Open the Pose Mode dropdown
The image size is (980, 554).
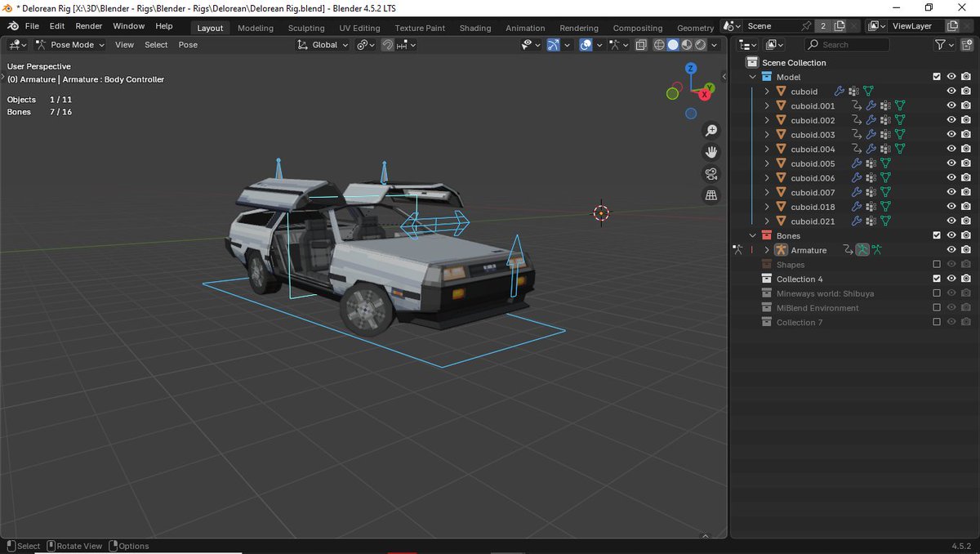(70, 45)
